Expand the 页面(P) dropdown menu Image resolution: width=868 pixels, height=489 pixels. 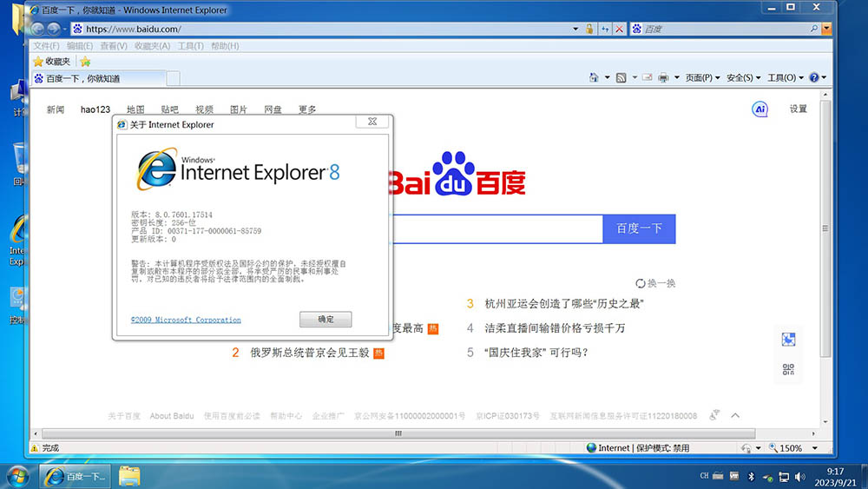tap(702, 78)
